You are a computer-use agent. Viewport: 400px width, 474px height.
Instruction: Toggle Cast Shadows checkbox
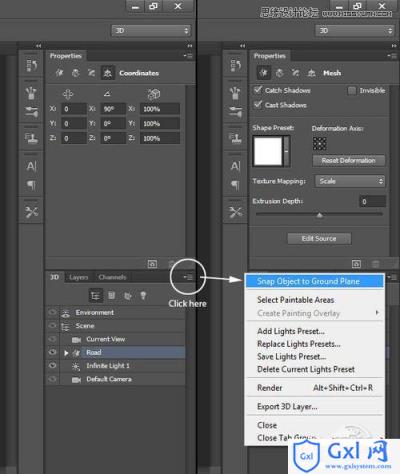tap(258, 105)
